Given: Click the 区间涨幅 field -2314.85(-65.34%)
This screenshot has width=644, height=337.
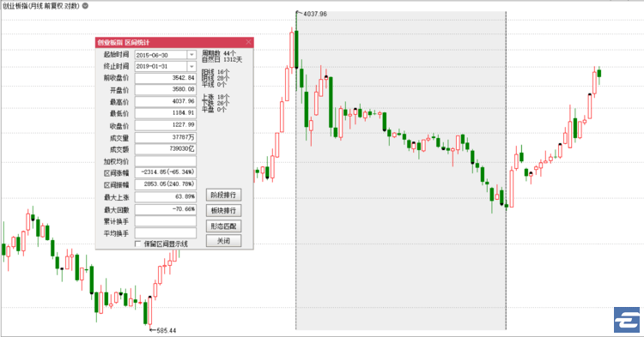Looking at the screenshot, I should pyautogui.click(x=166, y=172).
